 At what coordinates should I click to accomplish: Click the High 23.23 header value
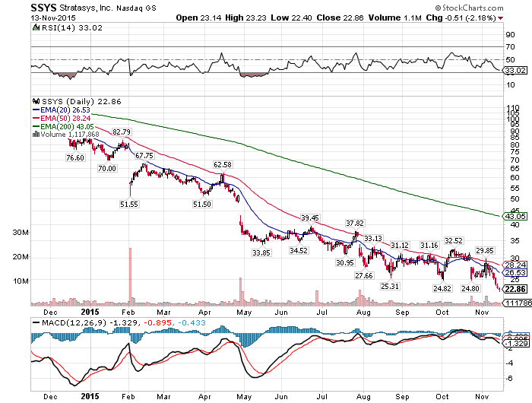245,17
